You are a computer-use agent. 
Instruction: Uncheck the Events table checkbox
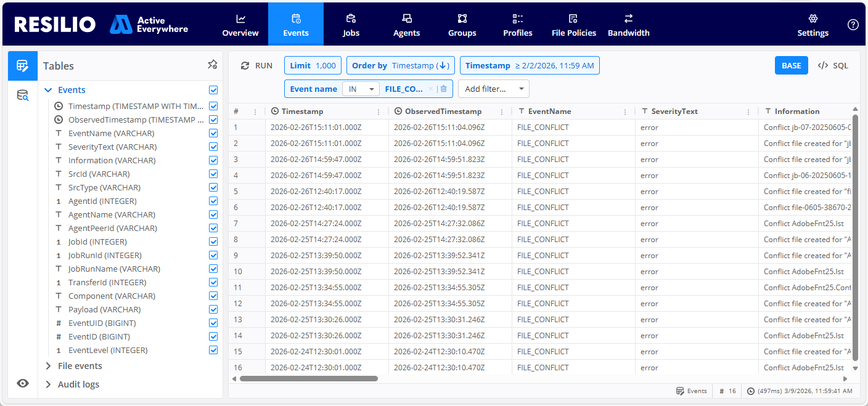point(213,90)
